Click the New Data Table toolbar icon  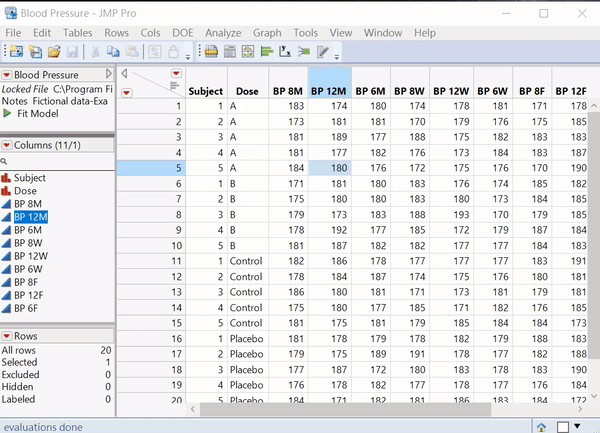pyautogui.click(x=15, y=52)
